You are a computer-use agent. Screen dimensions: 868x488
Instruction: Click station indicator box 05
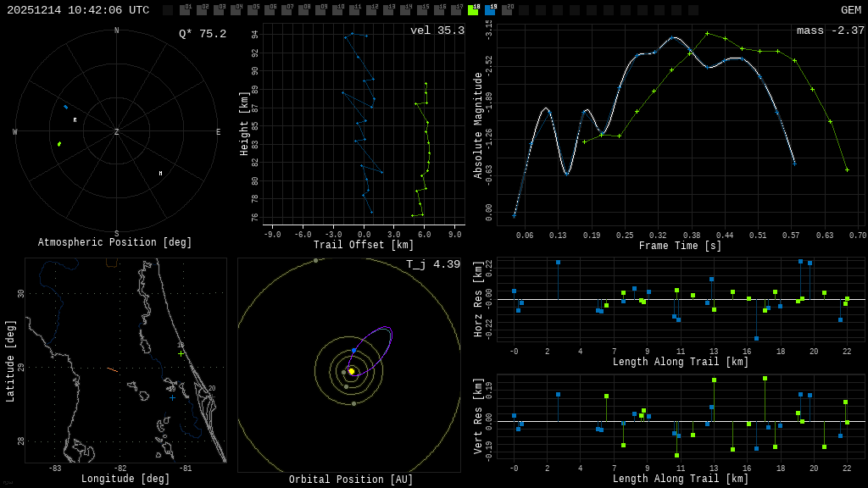pyautogui.click(x=253, y=10)
